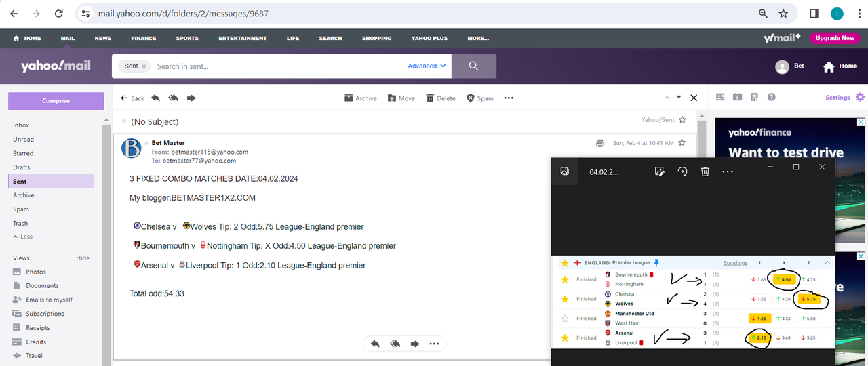Click the image icon in the photo viewer's title bar

point(564,171)
